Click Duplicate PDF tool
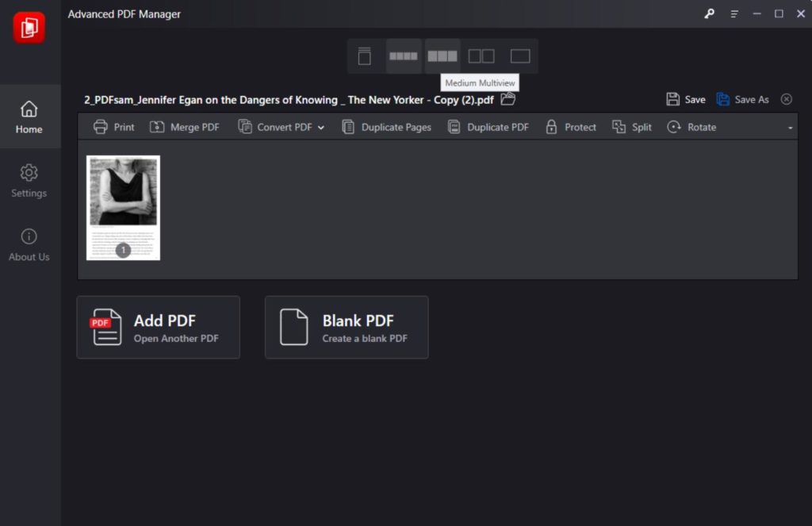Screen dimensions: 812x526 [x=488, y=127]
